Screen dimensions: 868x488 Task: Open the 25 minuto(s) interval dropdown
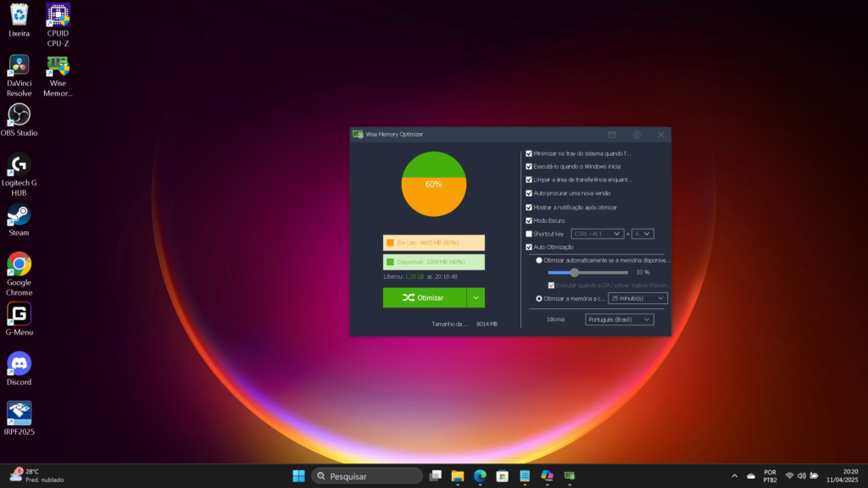click(x=637, y=298)
